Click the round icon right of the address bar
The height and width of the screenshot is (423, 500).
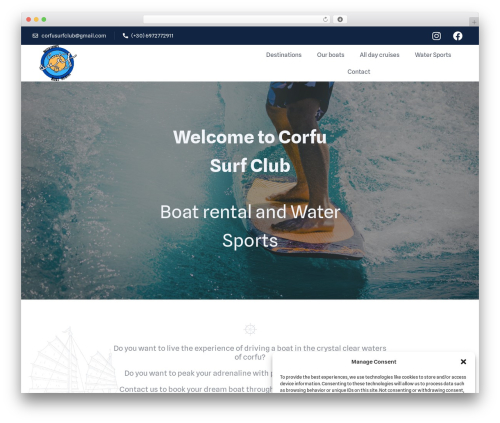pos(340,19)
